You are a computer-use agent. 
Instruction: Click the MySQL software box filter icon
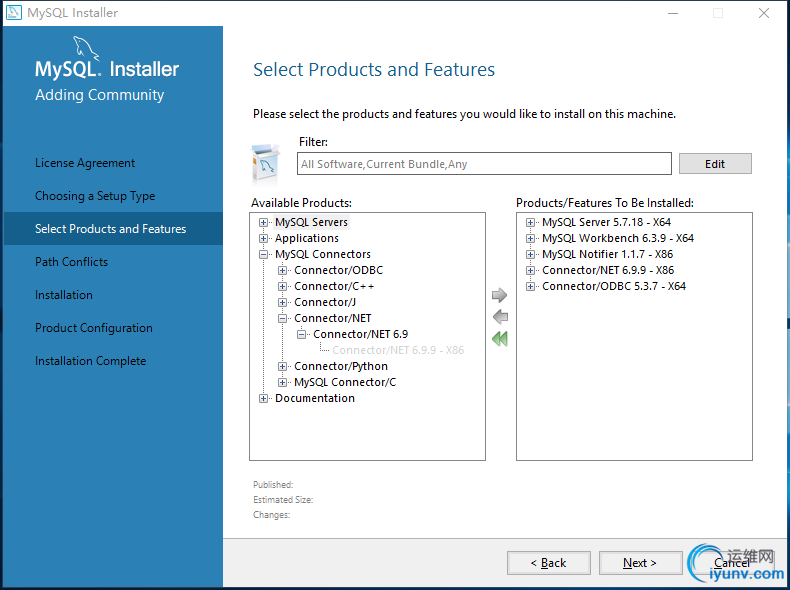pos(265,164)
